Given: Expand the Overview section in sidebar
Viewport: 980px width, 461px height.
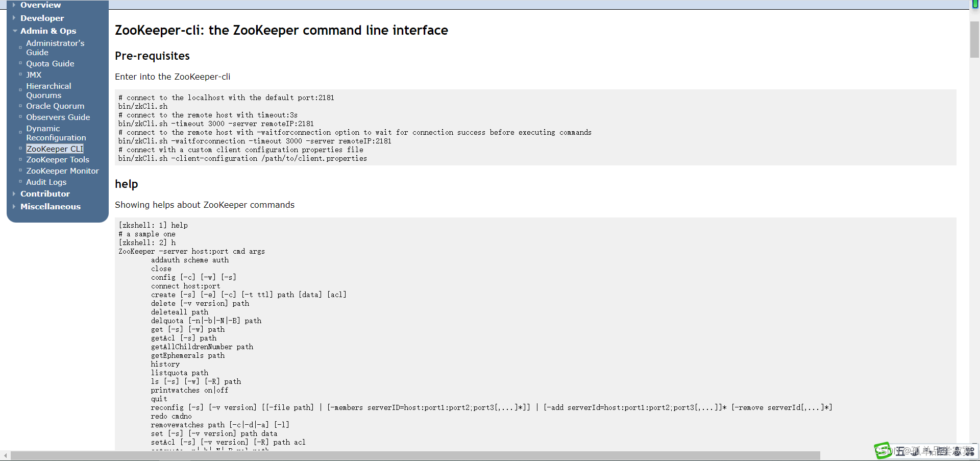Looking at the screenshot, I should tap(40, 5).
